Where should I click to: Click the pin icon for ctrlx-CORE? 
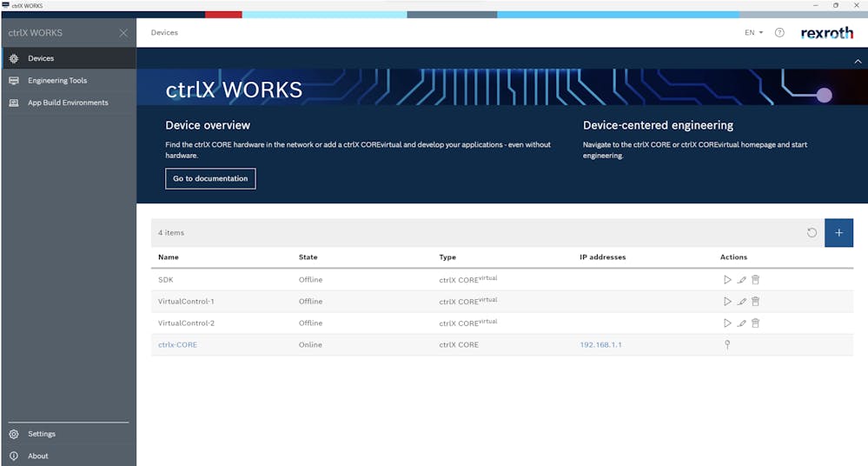[727, 344]
